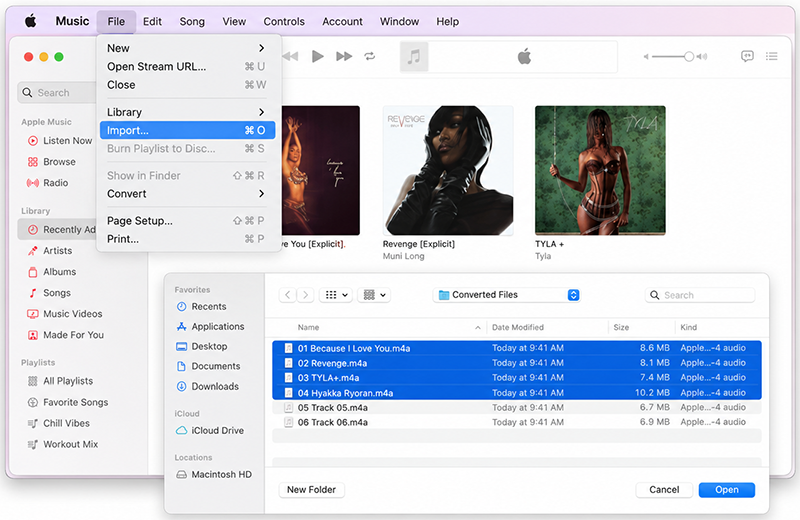Open the Account menu
800x520 pixels.
[342, 21]
